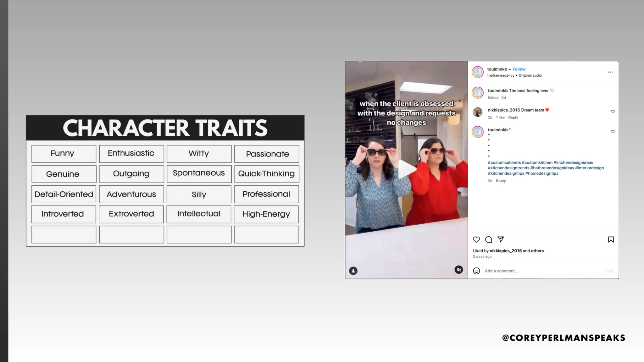The height and width of the screenshot is (362, 644).
Task: Open #customcabinets hashtag
Action: point(504,162)
